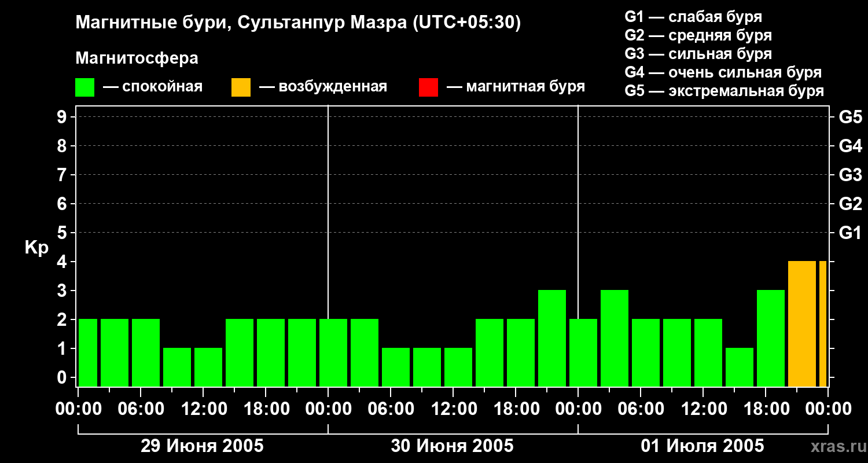Click the wide orange Kp 4 bar
Image resolution: width=868 pixels, height=463 pixels.
[802, 324]
